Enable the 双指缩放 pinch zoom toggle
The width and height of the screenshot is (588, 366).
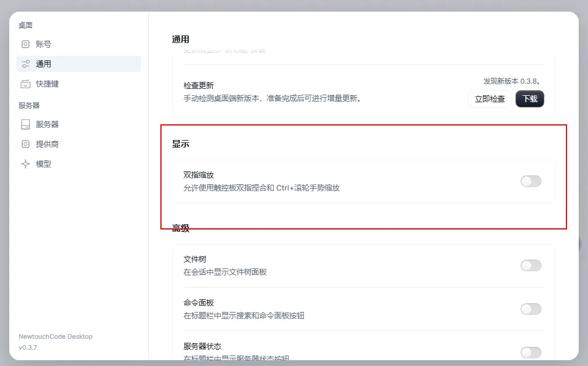point(530,181)
